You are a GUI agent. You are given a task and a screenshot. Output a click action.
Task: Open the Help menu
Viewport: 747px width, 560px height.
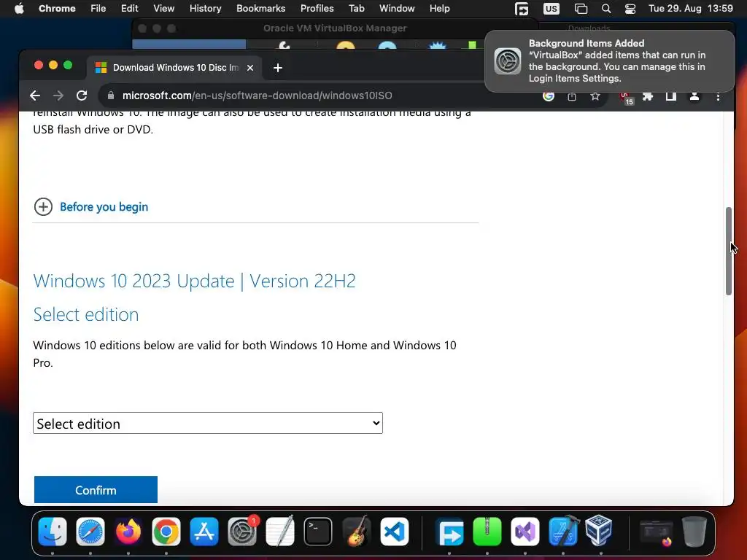pyautogui.click(x=439, y=9)
